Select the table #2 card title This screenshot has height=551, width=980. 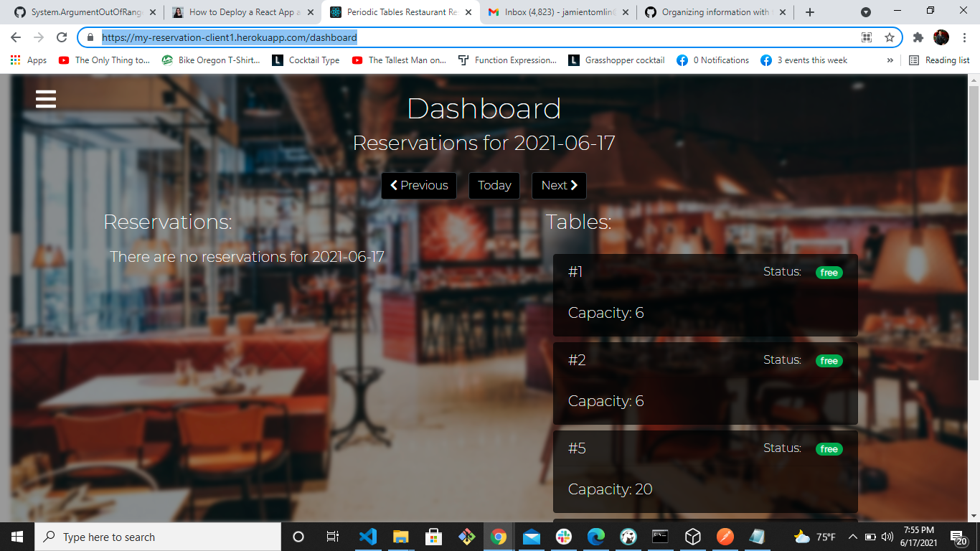[577, 360]
